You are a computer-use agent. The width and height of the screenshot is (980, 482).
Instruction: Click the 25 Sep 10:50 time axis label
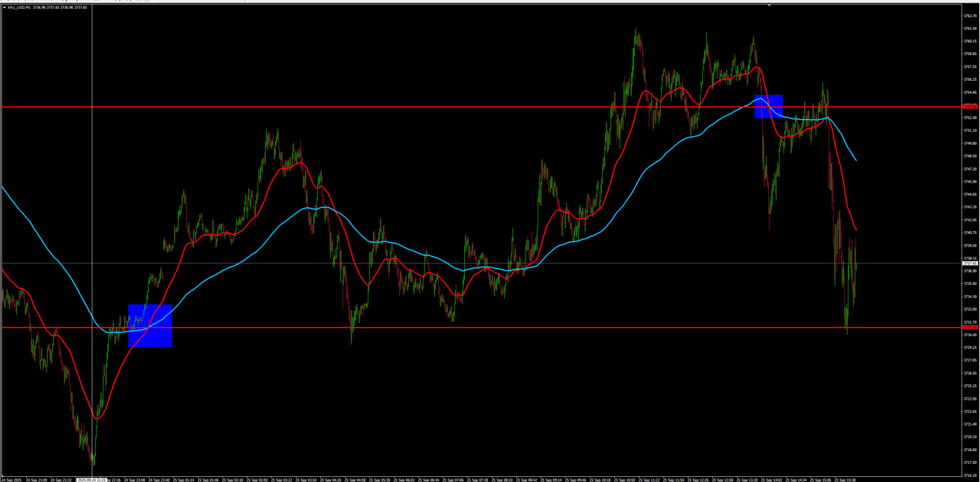(624, 480)
